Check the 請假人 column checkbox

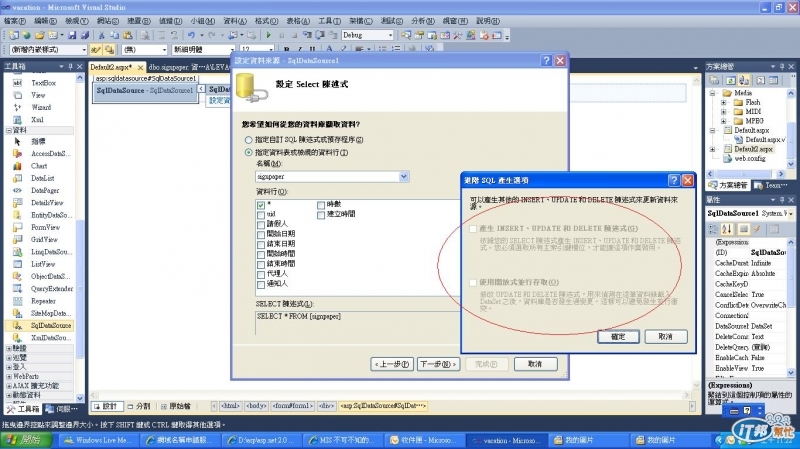[x=261, y=224]
